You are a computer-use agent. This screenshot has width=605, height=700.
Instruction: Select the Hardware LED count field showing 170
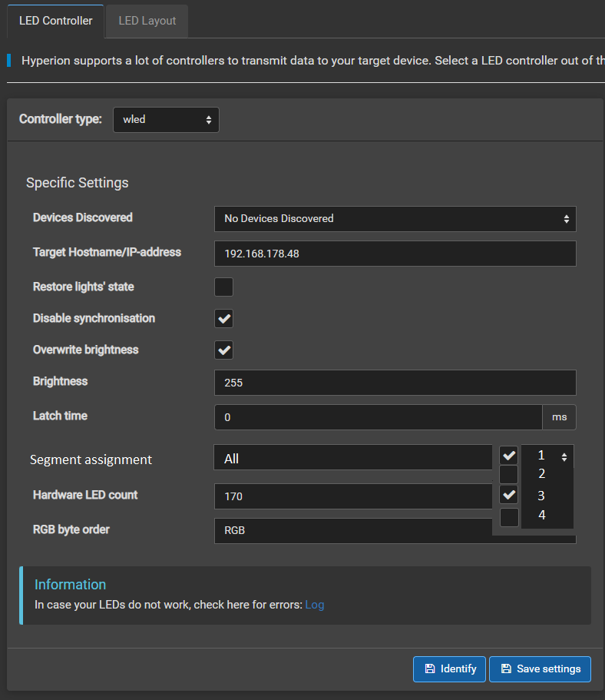(x=353, y=496)
